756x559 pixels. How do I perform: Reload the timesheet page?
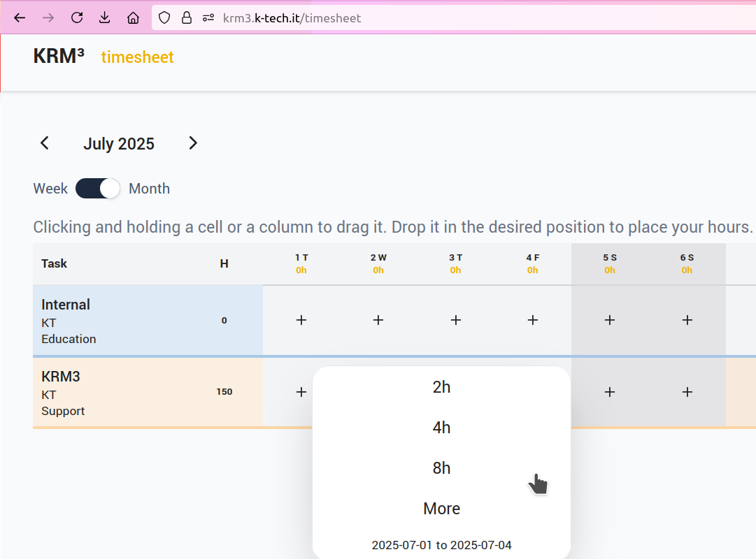click(x=77, y=18)
